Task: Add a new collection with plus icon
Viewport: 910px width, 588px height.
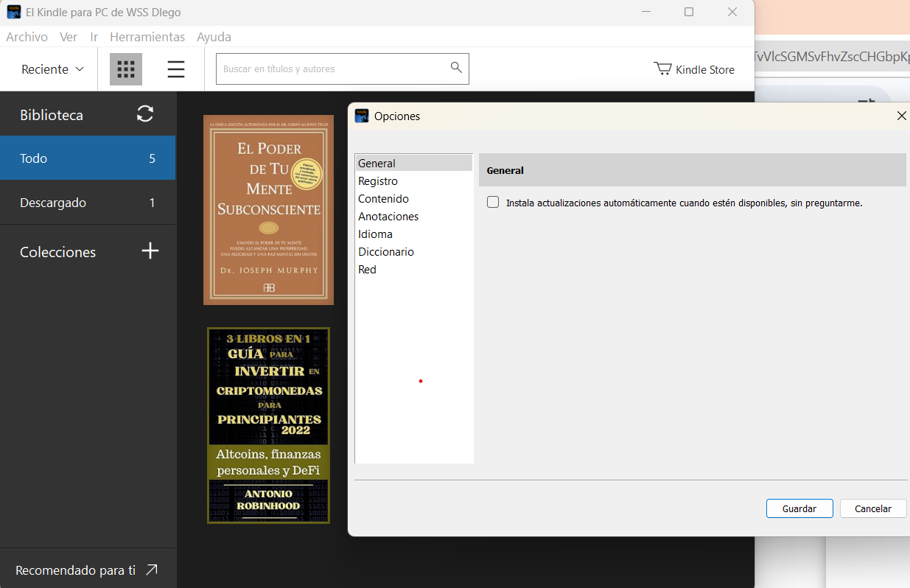Action: tap(150, 251)
